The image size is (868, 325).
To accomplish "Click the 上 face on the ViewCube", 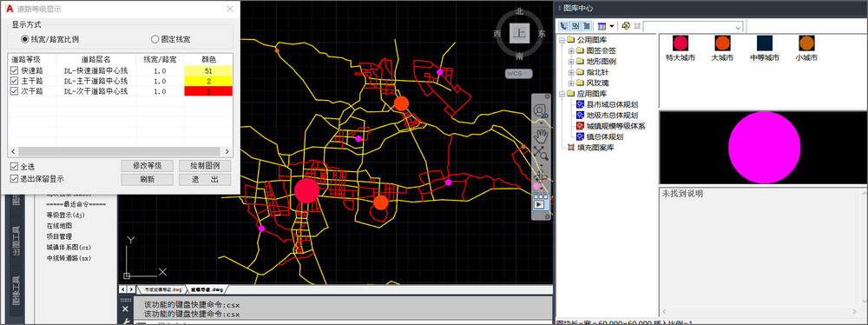I will 519,33.
